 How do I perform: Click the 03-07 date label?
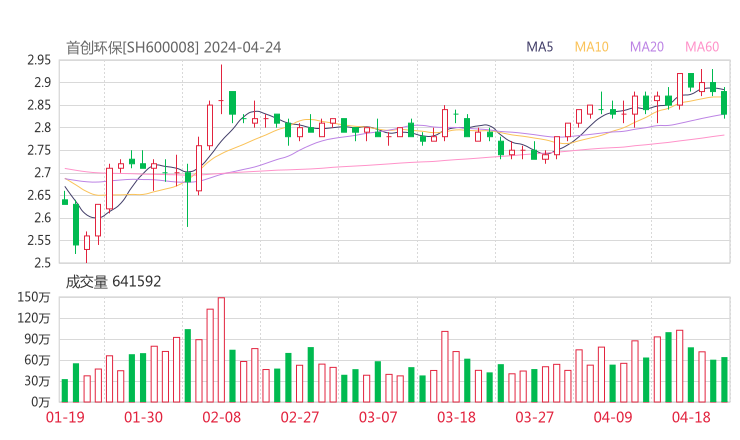[x=378, y=417]
